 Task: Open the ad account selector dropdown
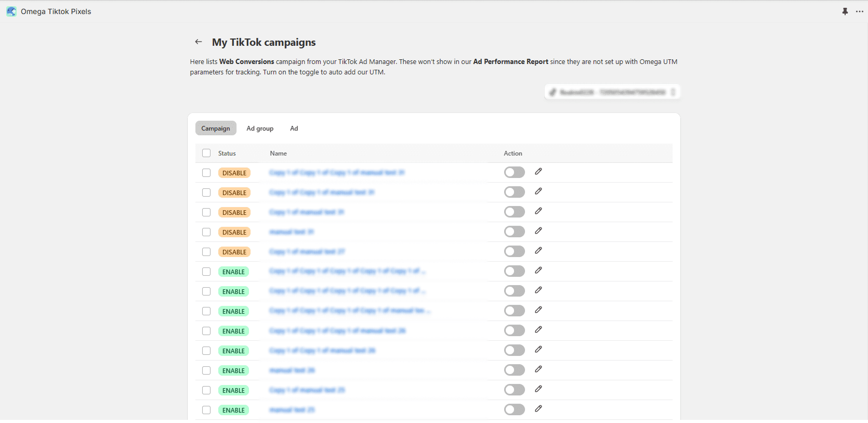pyautogui.click(x=612, y=92)
